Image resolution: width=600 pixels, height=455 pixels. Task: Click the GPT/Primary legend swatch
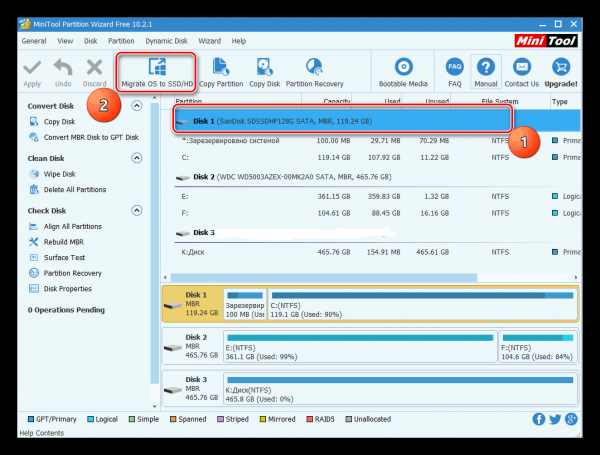tap(31, 419)
